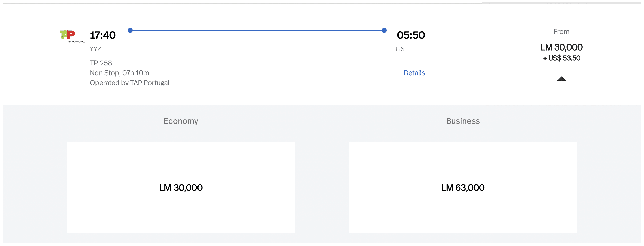Click the LIS airport code
Viewport: 644px width, 246px height.
point(400,49)
